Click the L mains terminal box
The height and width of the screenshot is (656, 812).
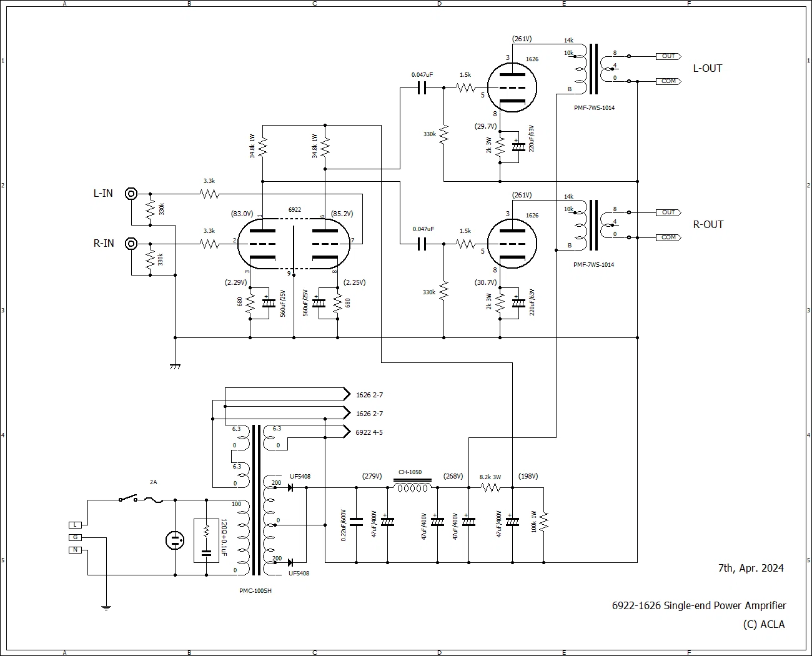[x=75, y=525]
